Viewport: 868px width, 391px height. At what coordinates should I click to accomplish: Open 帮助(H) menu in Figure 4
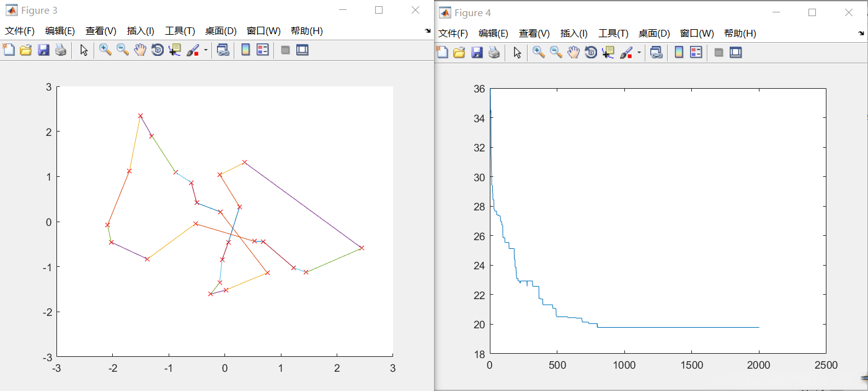click(x=740, y=34)
